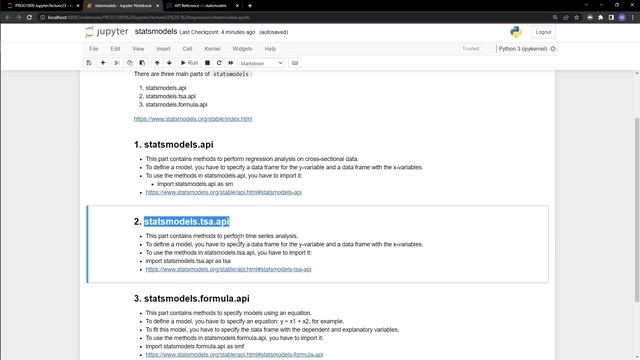
Task: Click the browser address bar URL
Action: (149, 18)
